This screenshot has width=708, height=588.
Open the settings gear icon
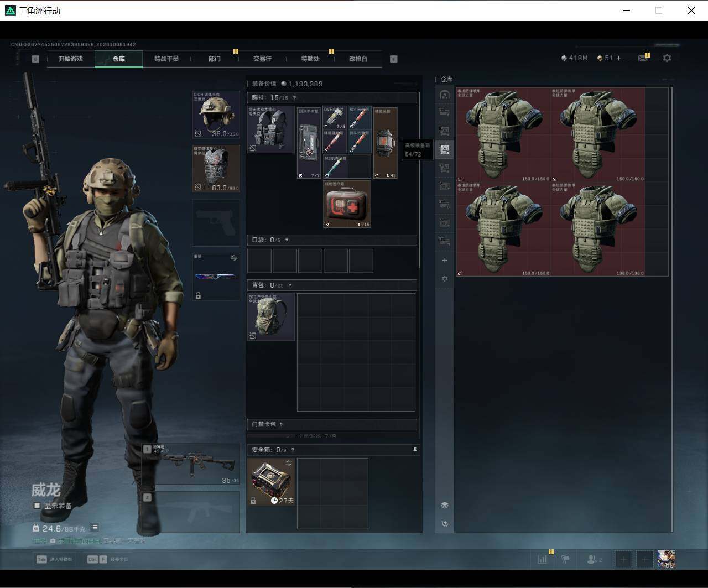tap(667, 58)
